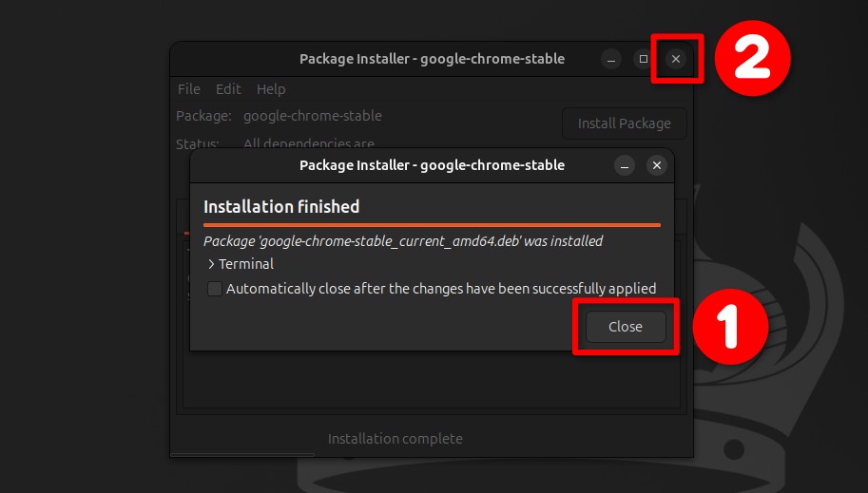Expand the Terminal section

coord(241,264)
